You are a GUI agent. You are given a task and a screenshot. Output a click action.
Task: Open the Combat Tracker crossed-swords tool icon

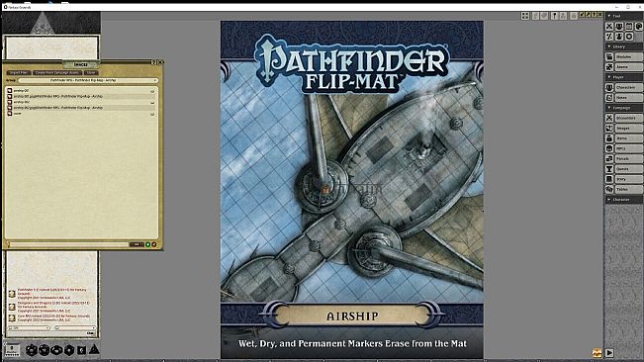pos(609,27)
